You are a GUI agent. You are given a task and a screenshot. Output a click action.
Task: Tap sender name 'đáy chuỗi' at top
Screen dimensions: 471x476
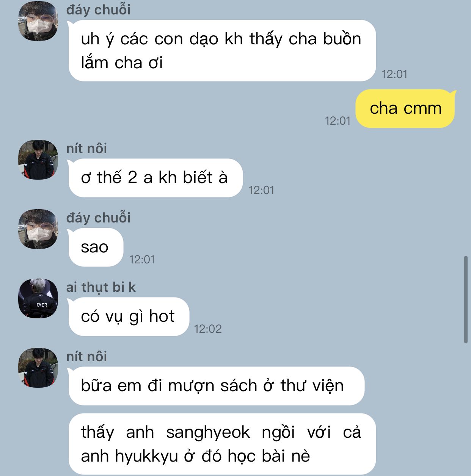[x=98, y=10]
